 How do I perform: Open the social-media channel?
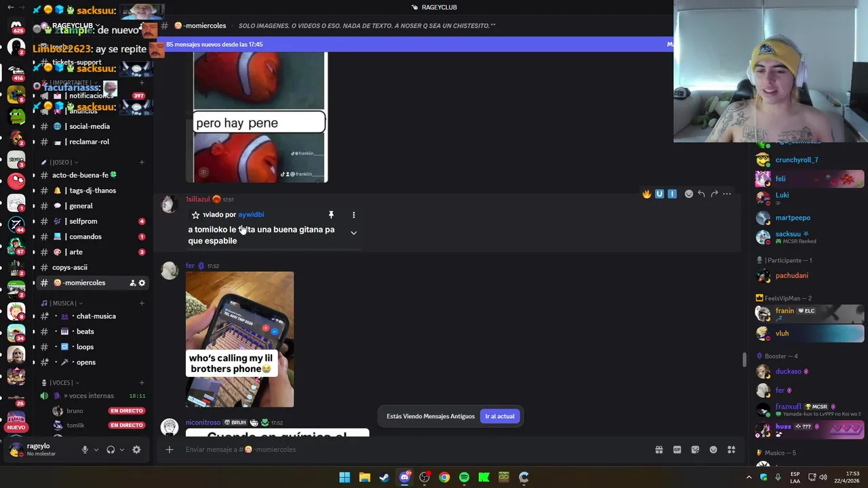tap(91, 126)
